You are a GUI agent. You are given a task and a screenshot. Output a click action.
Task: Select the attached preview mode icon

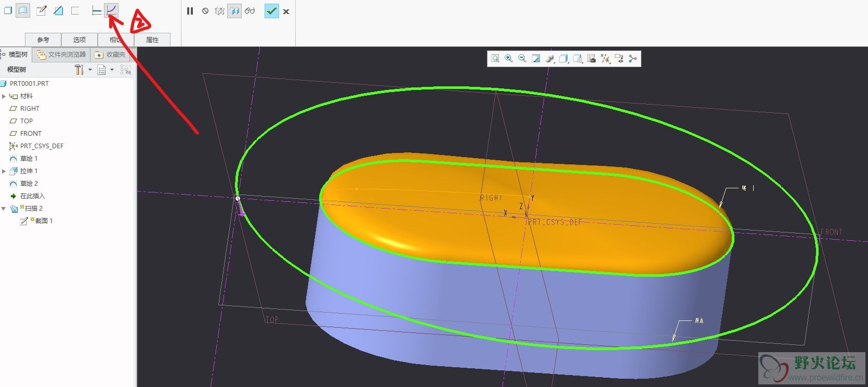click(x=234, y=11)
